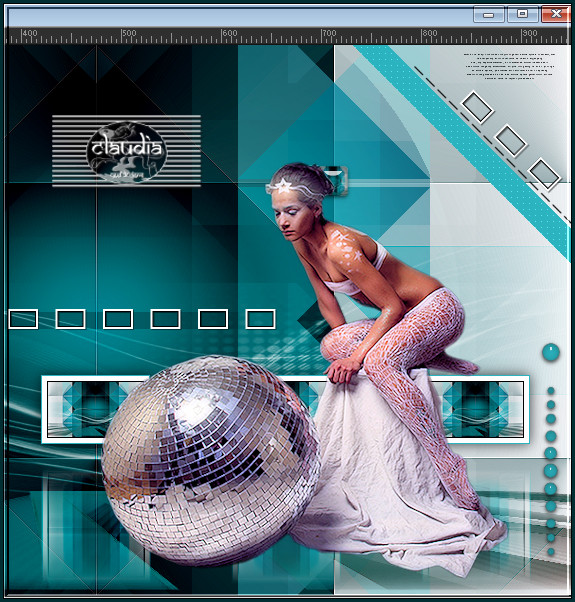The height and width of the screenshot is (602, 575).
Task: Click the empty window title bar
Action: click(x=238, y=17)
